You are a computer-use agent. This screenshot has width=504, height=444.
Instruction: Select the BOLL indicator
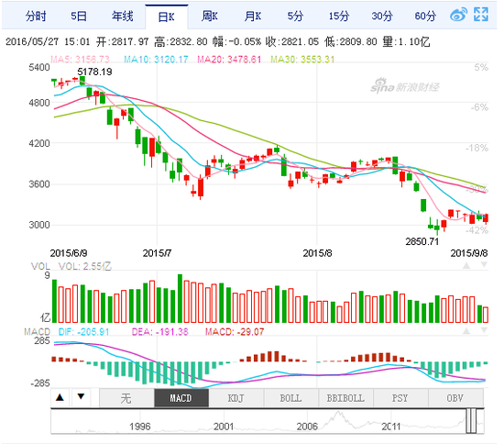click(290, 398)
